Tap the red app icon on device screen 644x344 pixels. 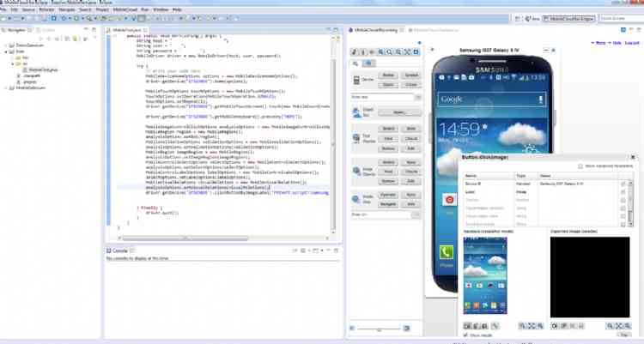[449, 200]
